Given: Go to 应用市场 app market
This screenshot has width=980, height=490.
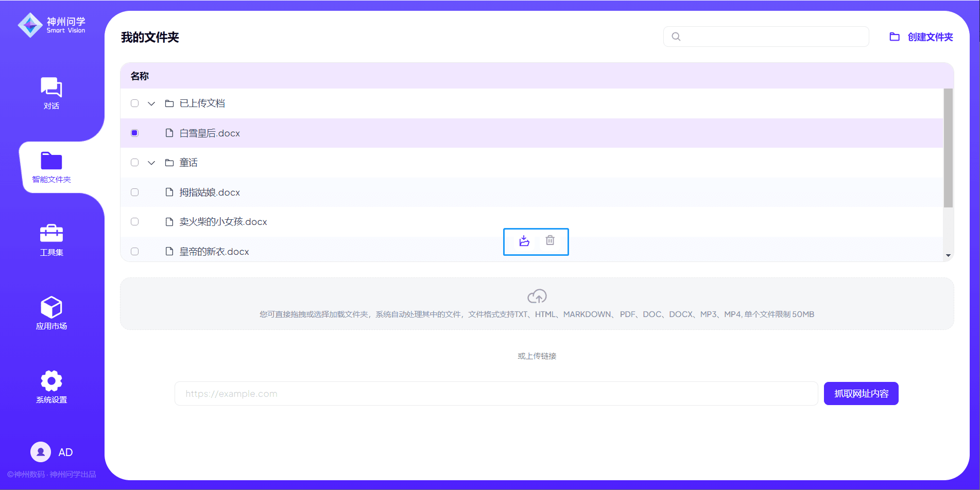Looking at the screenshot, I should click(x=51, y=313).
